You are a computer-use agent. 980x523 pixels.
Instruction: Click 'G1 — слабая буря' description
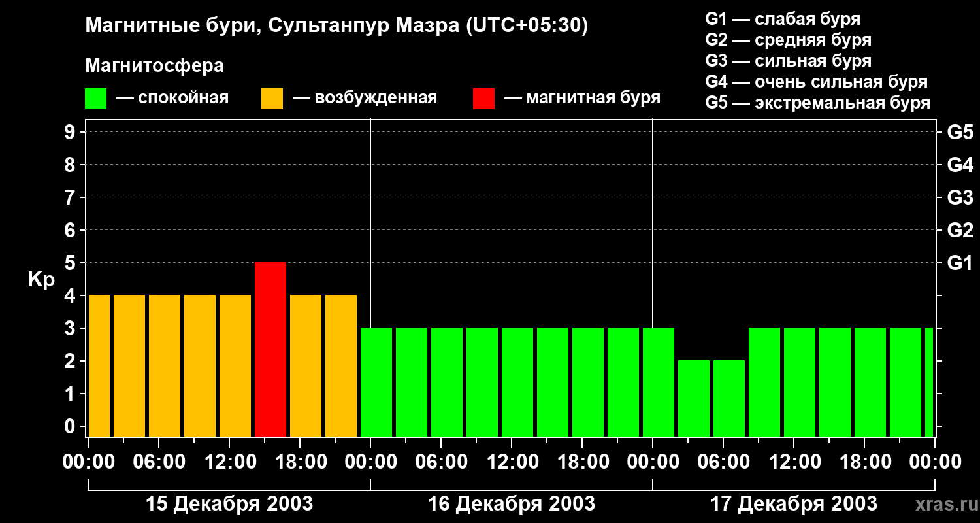[x=783, y=19]
